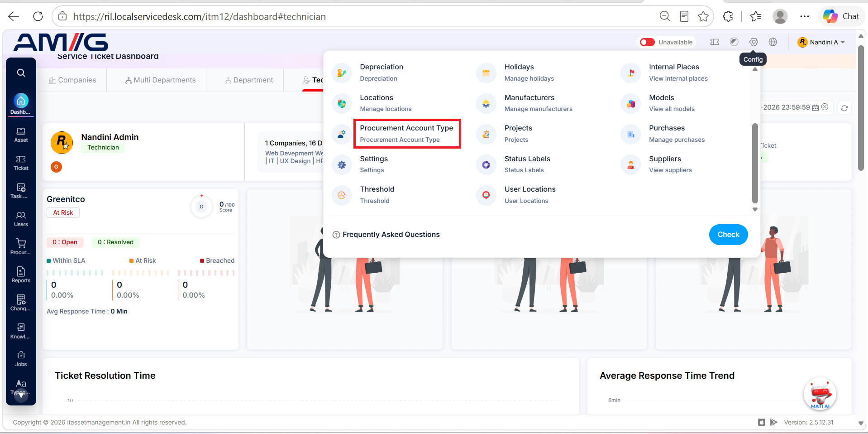Open Procurement cart in the sidebar
868x434 pixels.
21,247
